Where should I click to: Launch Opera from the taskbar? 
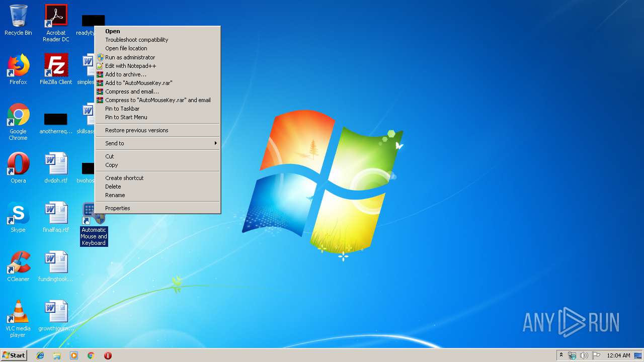pyautogui.click(x=108, y=355)
